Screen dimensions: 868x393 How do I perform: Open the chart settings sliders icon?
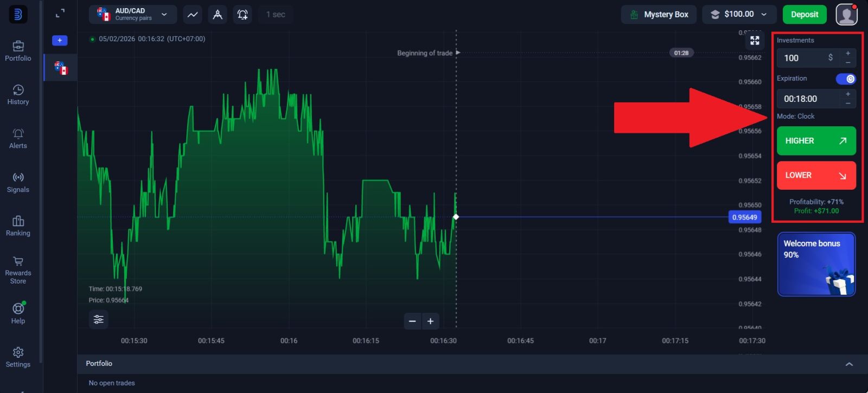(x=98, y=319)
